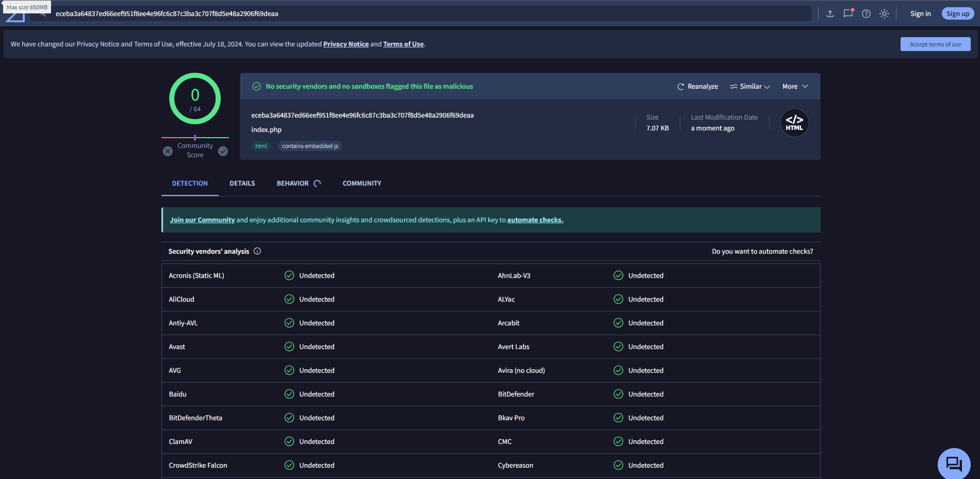Click 'Do you want to automate checks?'
Viewport: 980px width, 479px height.
(762, 252)
